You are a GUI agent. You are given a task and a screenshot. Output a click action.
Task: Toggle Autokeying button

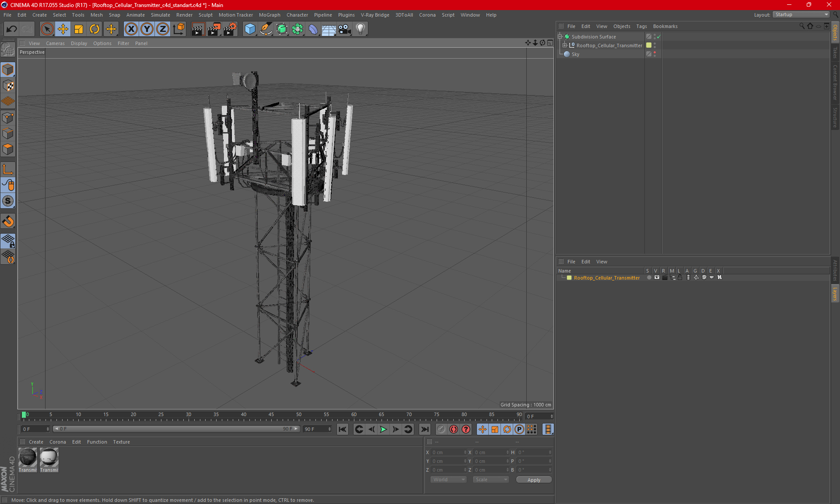[454, 429]
